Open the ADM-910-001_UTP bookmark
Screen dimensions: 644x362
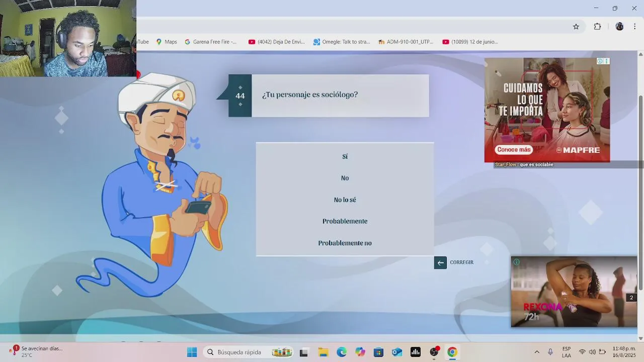[x=406, y=42]
